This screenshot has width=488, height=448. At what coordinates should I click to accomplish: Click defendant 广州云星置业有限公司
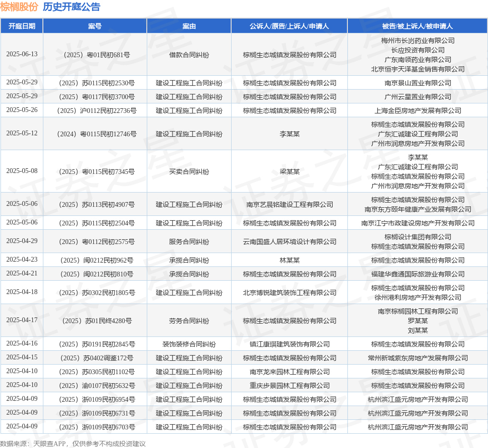click(417, 97)
